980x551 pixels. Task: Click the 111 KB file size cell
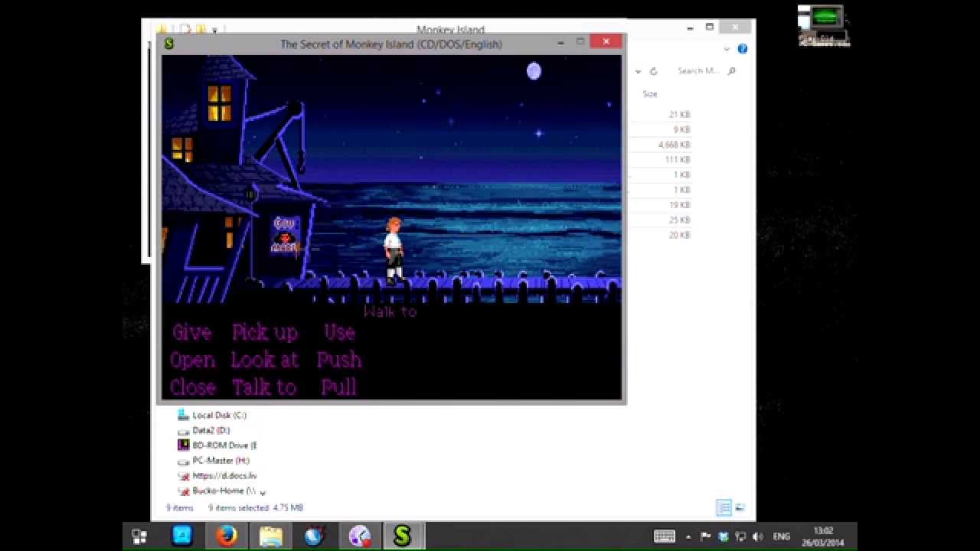tap(678, 160)
